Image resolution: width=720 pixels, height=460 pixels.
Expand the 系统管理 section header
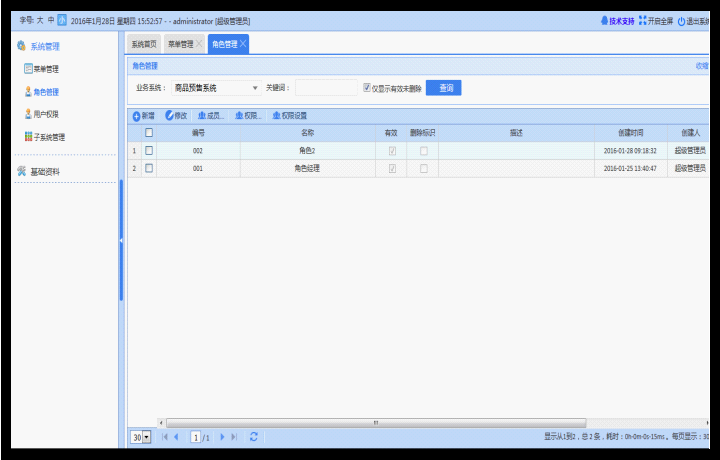point(45,46)
